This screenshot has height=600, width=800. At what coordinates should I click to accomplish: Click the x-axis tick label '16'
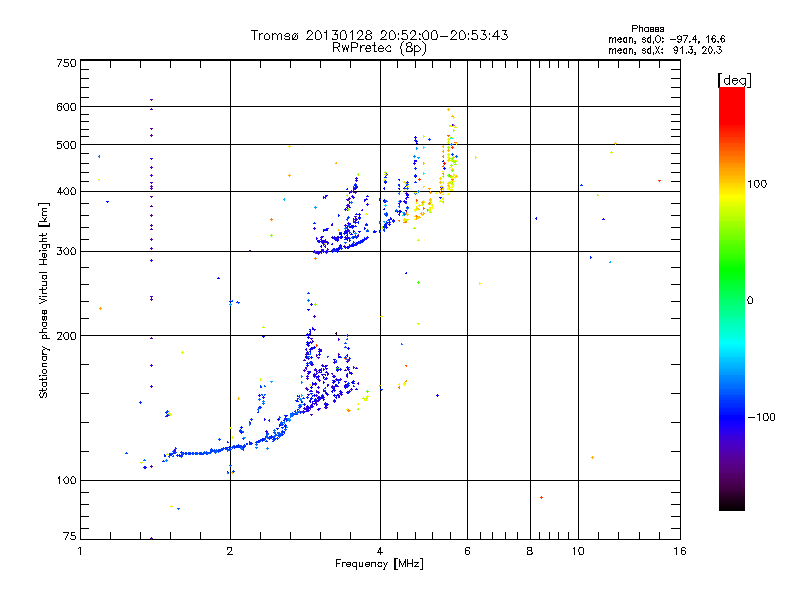(x=680, y=551)
